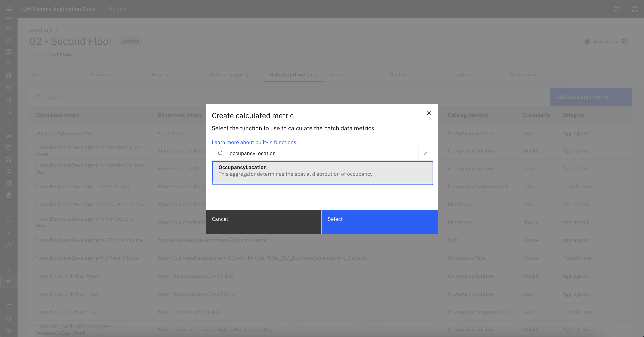Open the hamburger navigation menu
This screenshot has width=644, height=337.
coord(9,9)
